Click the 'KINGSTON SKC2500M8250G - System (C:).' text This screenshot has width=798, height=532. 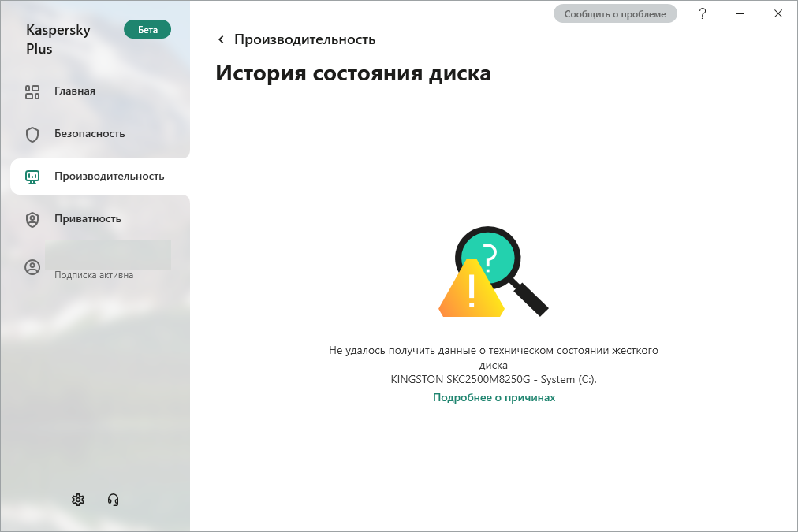click(493, 379)
